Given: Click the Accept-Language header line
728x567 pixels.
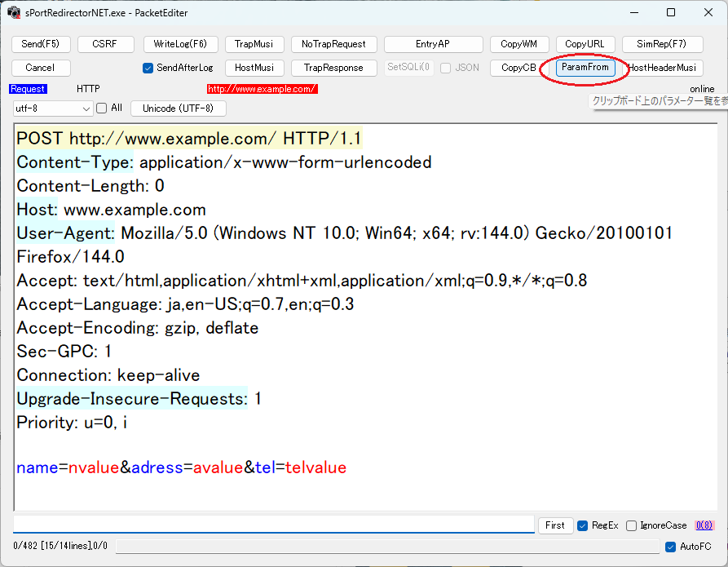Looking at the screenshot, I should pyautogui.click(x=185, y=304).
